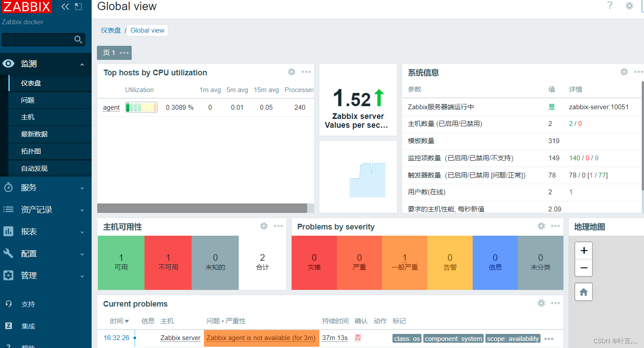The width and height of the screenshot is (644, 348).
Task: Collapse the 监测 menu section
Action: pyautogui.click(x=82, y=65)
